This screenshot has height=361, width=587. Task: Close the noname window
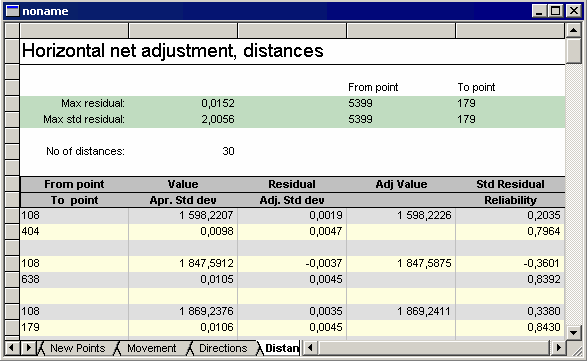click(574, 11)
